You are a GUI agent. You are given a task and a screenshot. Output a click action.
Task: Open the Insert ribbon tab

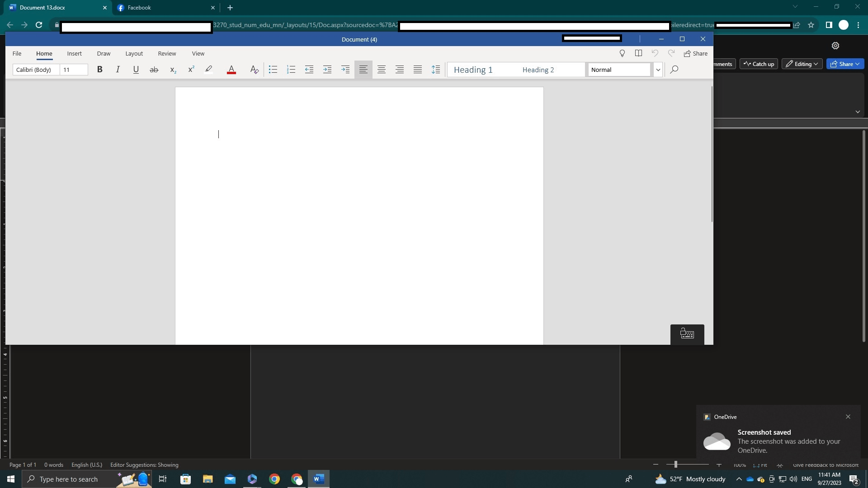pos(74,53)
